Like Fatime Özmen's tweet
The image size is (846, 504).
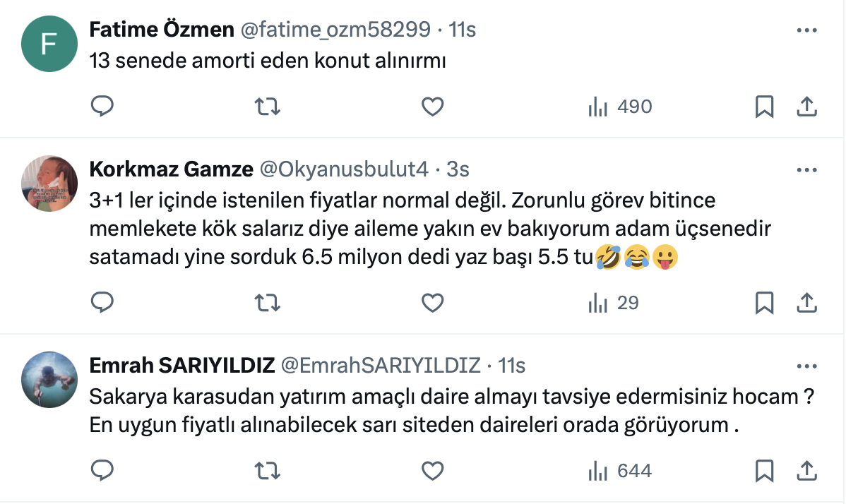(432, 107)
